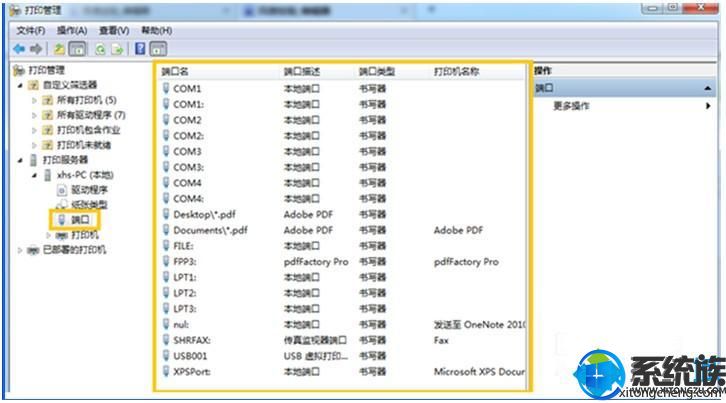Click the port icon beside XPSPort:
The width and height of the screenshot is (726, 403).
pos(166,372)
